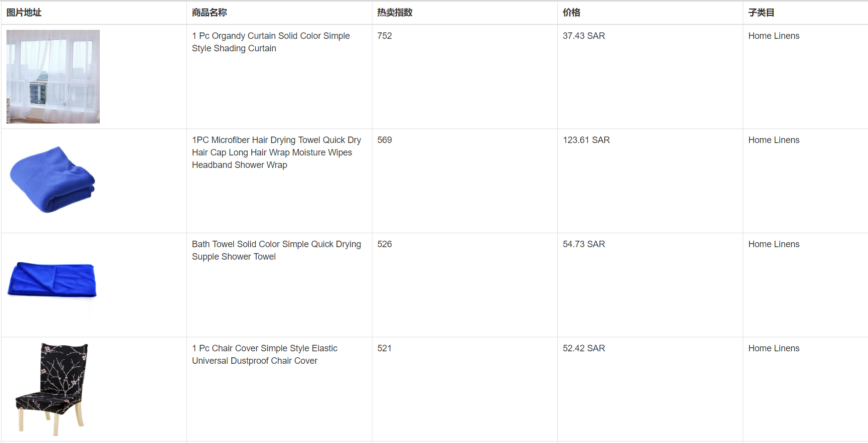Click the hot index value 752
The width and height of the screenshot is (868, 443).
[x=384, y=36]
